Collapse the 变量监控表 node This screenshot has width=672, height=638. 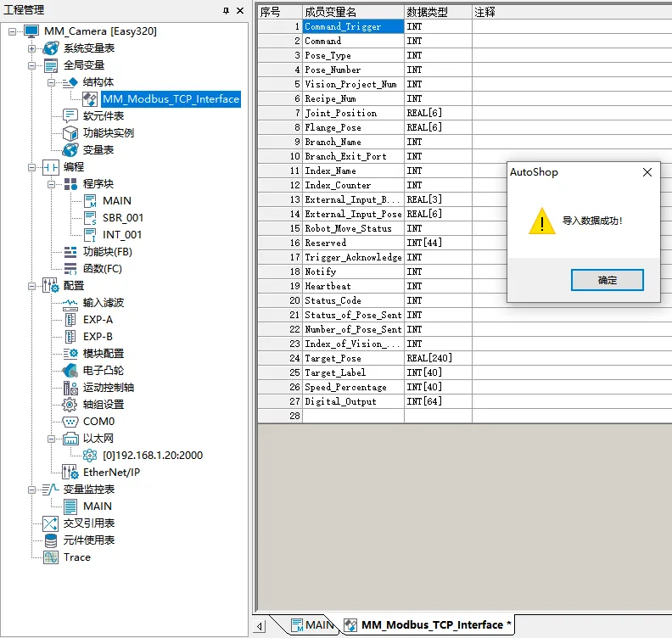31,490
